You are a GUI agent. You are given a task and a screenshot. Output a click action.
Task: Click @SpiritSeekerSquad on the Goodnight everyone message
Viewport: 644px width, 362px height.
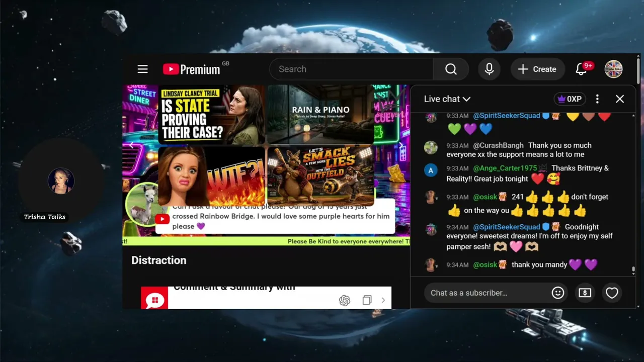coord(507,227)
